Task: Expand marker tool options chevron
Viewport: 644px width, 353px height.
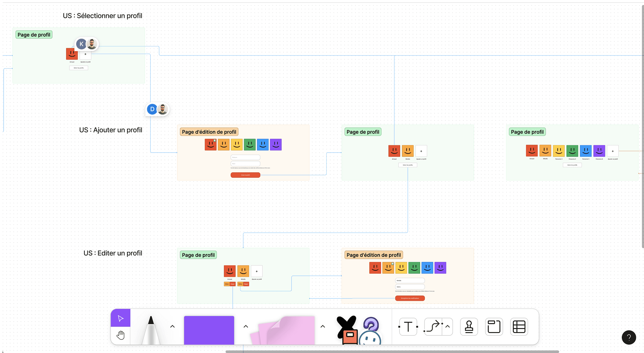Action: click(172, 327)
